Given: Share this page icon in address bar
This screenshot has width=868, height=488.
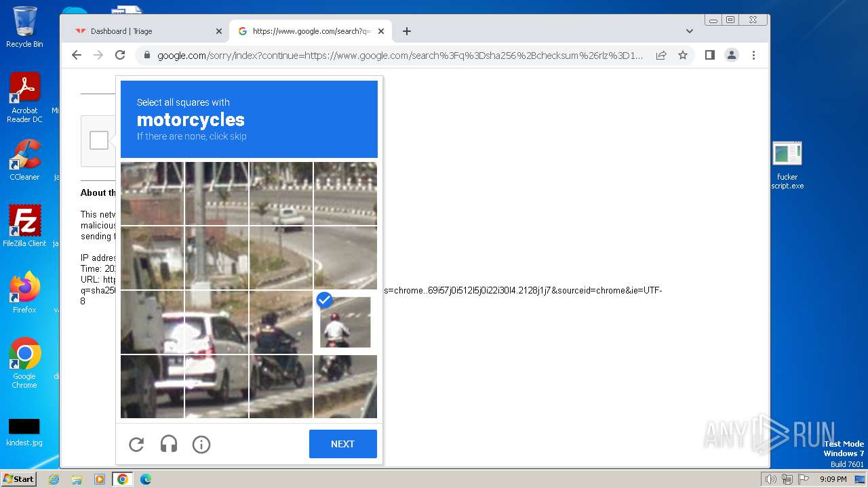Looking at the screenshot, I should 661,55.
